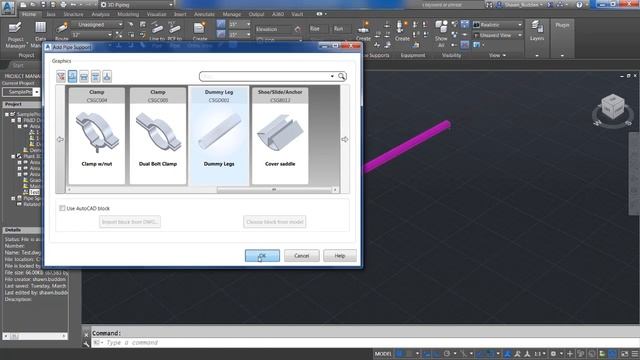Click the search magnifier icon in dialog

point(342,76)
